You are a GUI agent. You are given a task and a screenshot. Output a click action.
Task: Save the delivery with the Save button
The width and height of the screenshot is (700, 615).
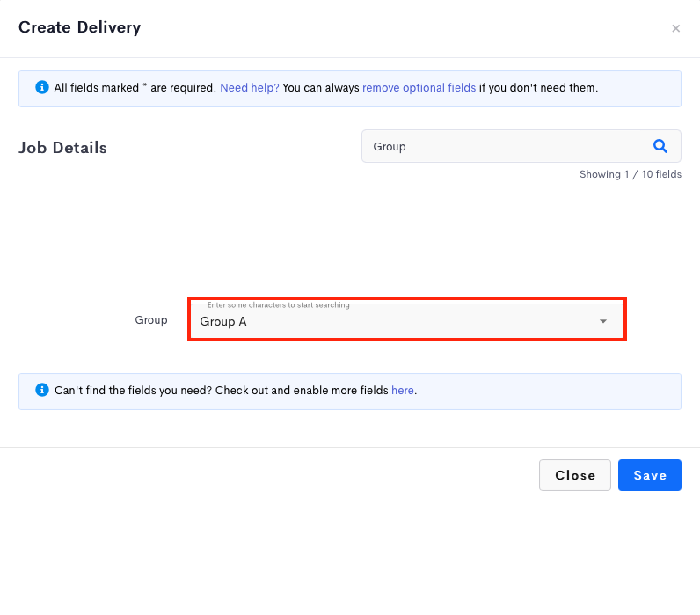coord(650,475)
